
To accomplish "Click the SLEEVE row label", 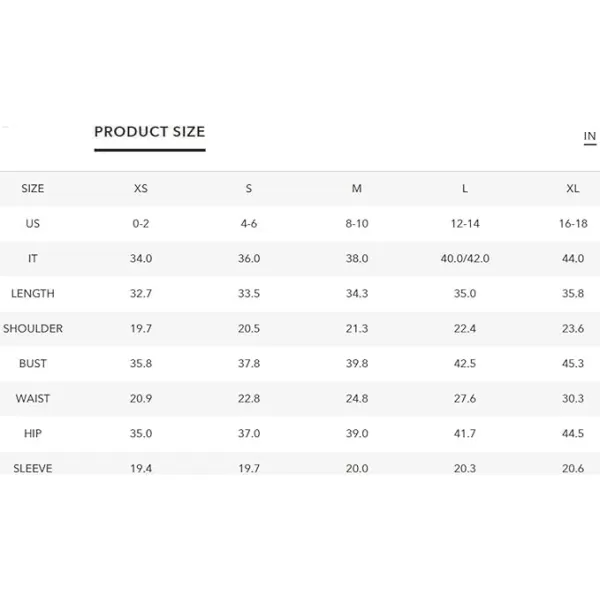I will (x=33, y=468).
